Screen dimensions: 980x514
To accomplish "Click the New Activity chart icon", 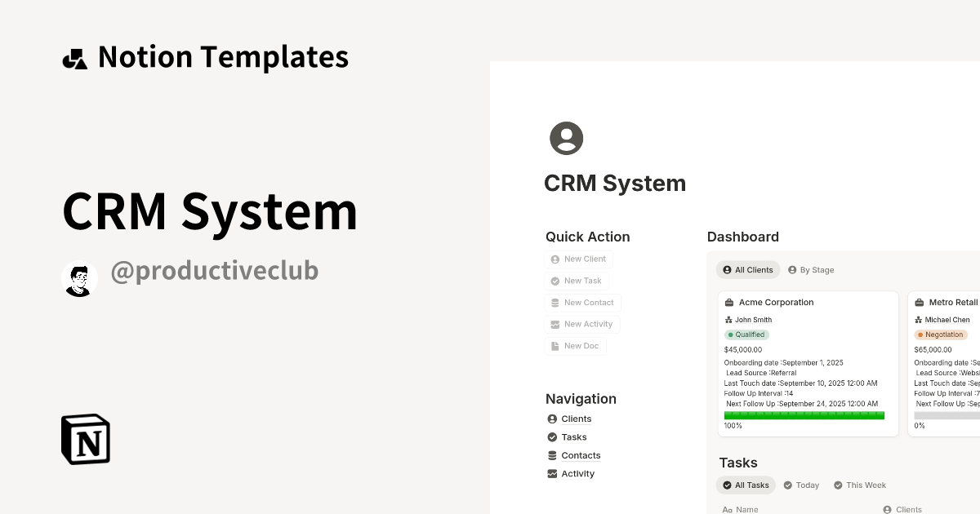I will (x=555, y=324).
